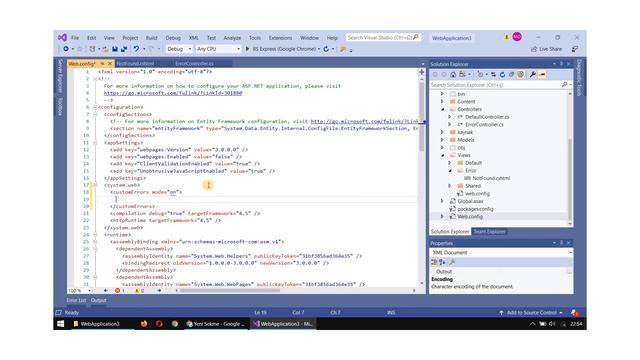Toggle auto-hide pin on Properties panel
The height and width of the screenshot is (360, 640).
(x=561, y=243)
